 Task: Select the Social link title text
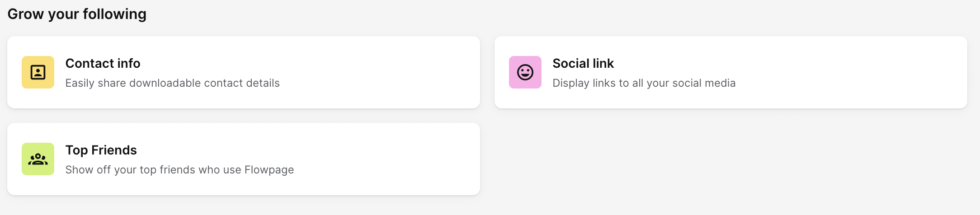[x=583, y=63]
